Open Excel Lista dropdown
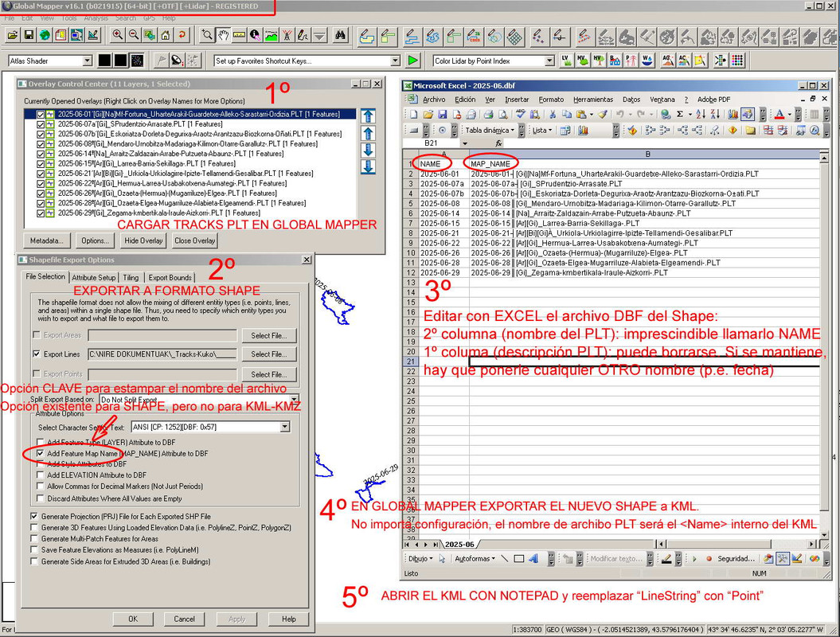This screenshot has height=637, width=840. point(541,130)
